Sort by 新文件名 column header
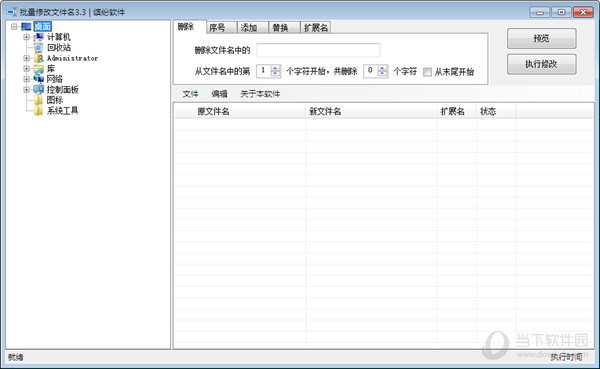Viewport: 600px width, 369px height. [371, 111]
